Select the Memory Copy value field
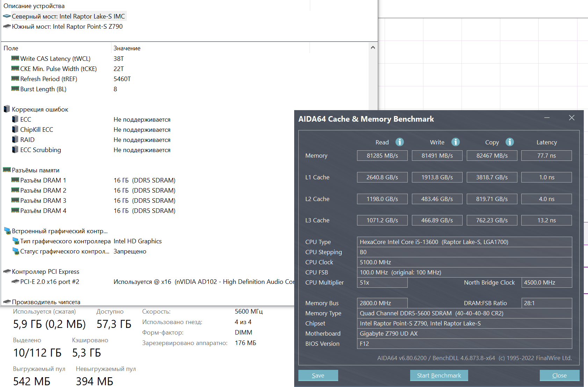Image resolution: width=588 pixels, height=387 pixels. pos(492,156)
